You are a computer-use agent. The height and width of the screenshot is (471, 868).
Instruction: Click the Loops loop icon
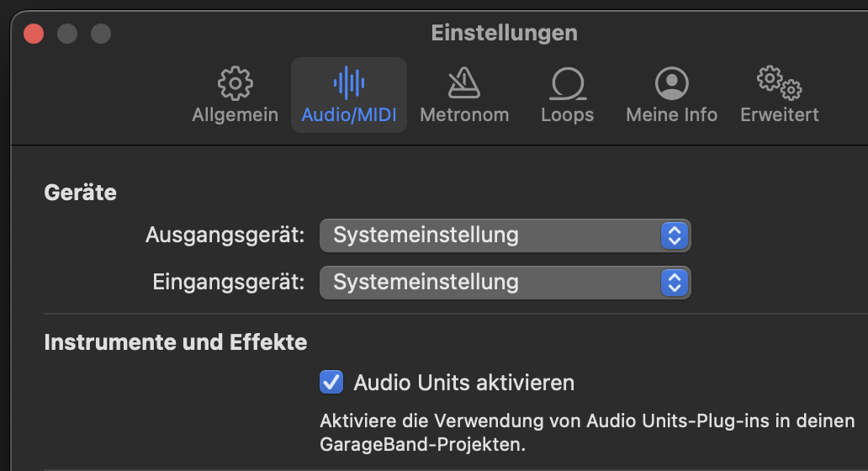coord(568,83)
